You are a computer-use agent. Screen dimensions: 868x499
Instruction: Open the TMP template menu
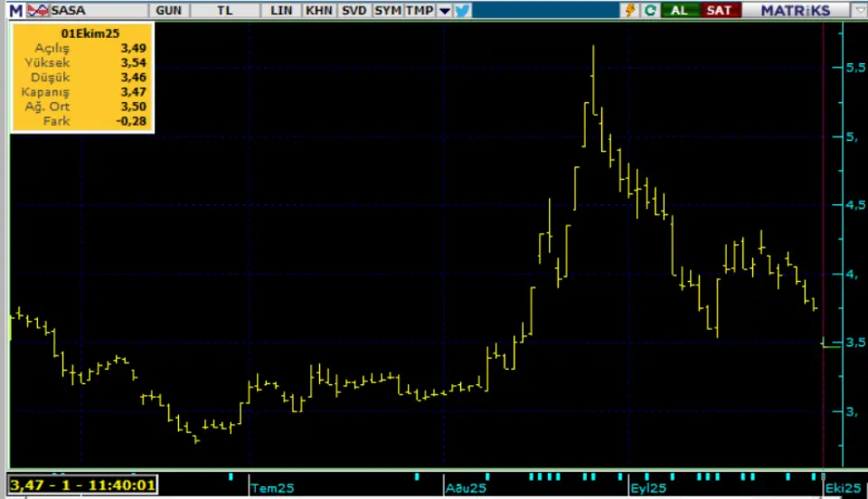click(x=419, y=11)
